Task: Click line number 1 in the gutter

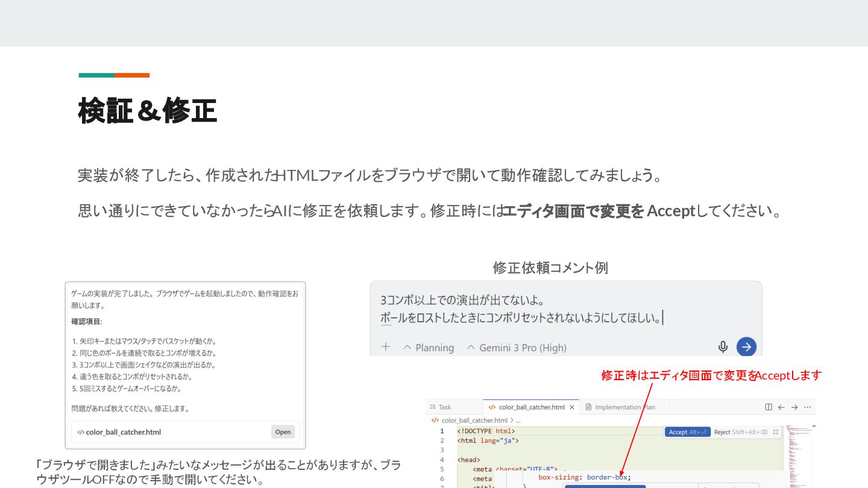Action: 442,431
